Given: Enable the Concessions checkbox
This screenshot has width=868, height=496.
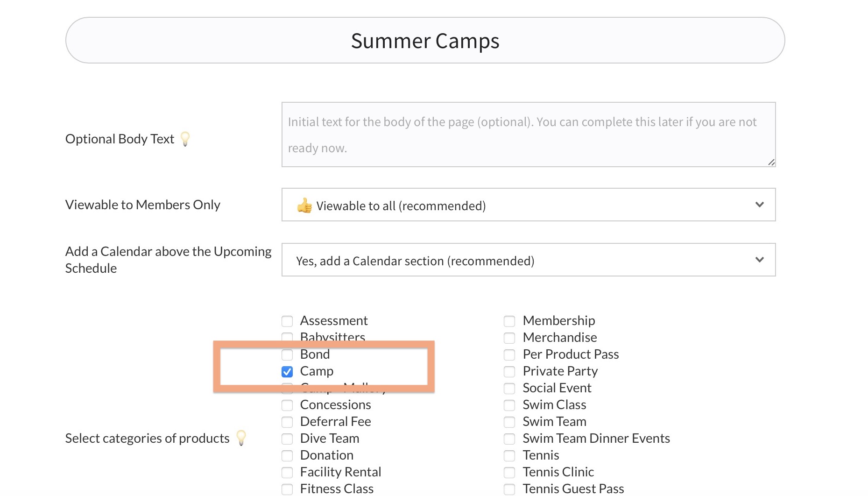Looking at the screenshot, I should 287,405.
